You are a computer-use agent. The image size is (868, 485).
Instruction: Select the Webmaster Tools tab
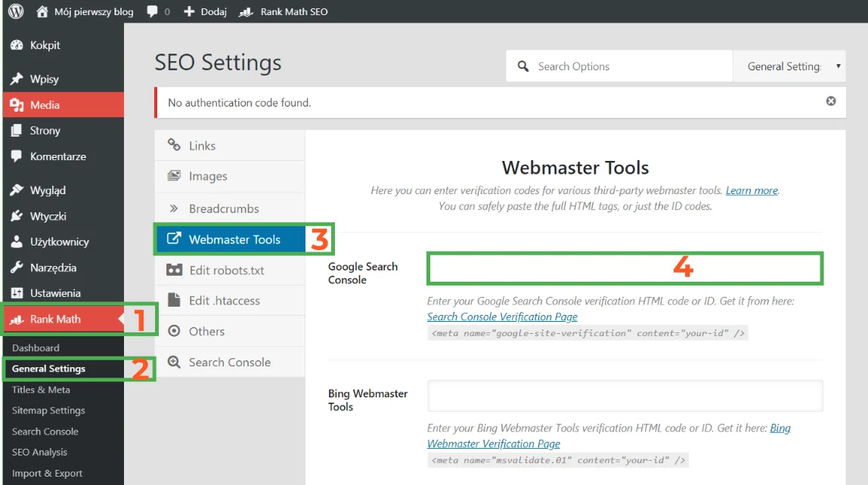tap(230, 239)
